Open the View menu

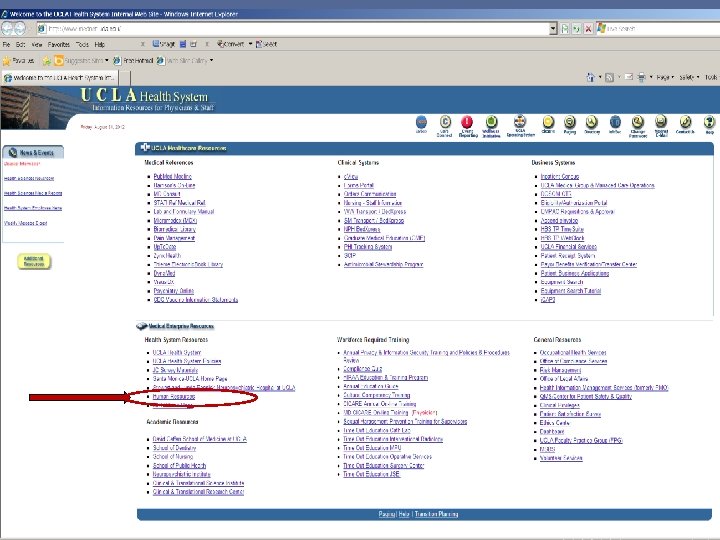[37, 45]
